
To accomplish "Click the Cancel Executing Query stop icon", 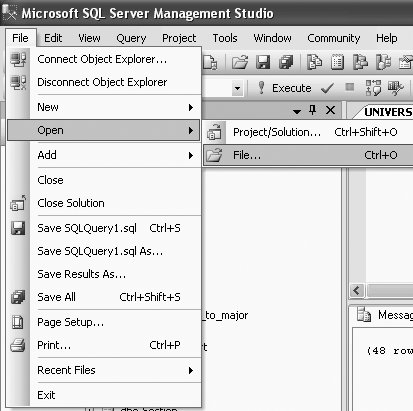I will pyautogui.click(x=350, y=87).
